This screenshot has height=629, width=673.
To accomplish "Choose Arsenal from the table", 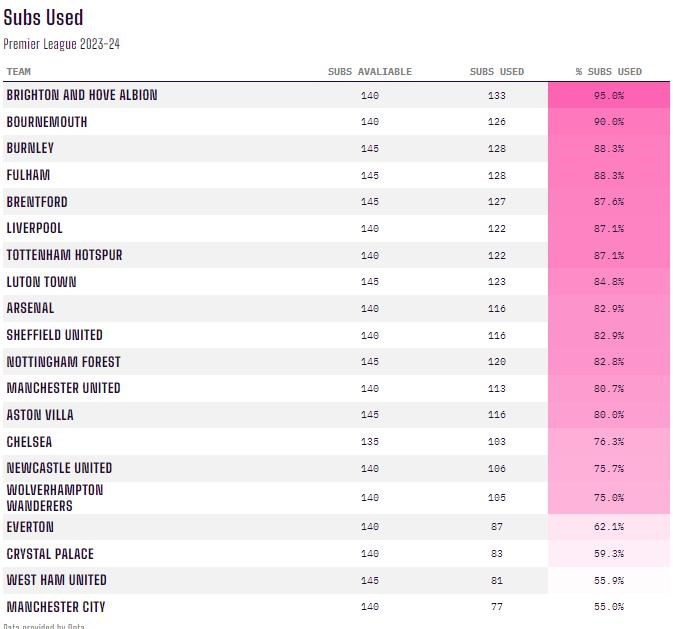I will [x=30, y=308].
